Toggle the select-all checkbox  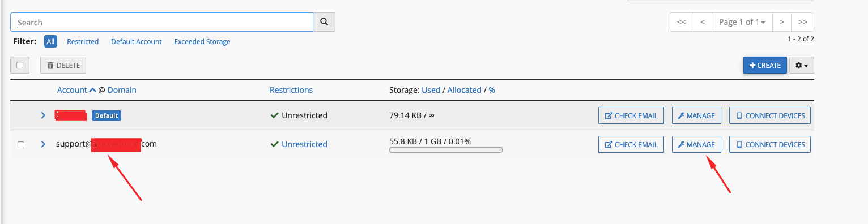click(20, 65)
